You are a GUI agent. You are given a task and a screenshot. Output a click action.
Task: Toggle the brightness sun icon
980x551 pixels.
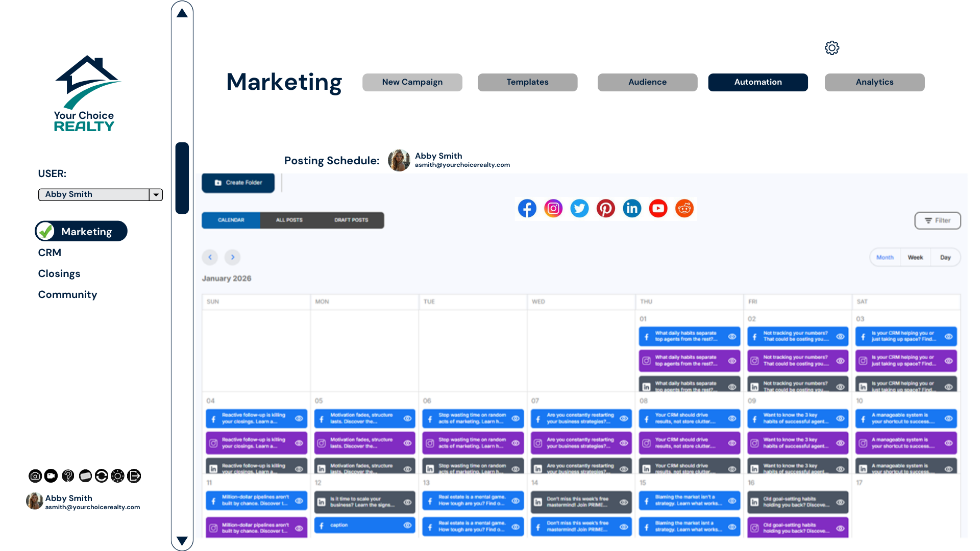click(117, 476)
